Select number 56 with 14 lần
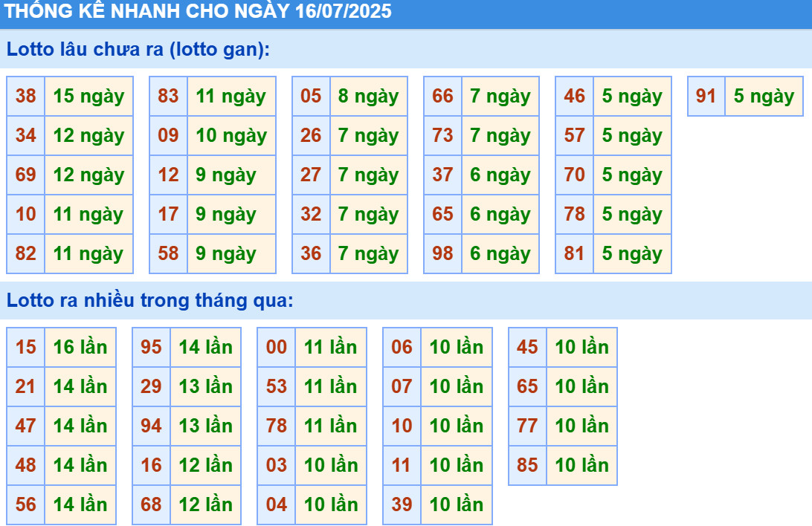This screenshot has height=526, width=812. (x=26, y=505)
